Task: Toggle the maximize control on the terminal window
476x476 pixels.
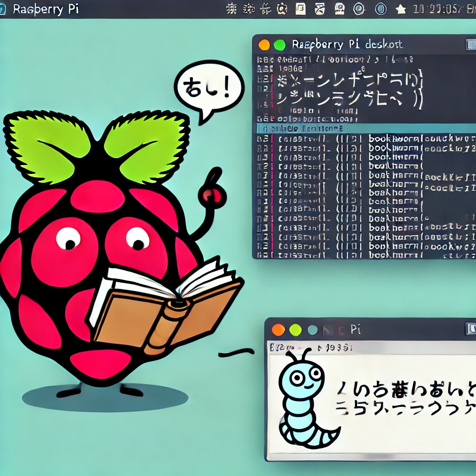Action: [470, 45]
